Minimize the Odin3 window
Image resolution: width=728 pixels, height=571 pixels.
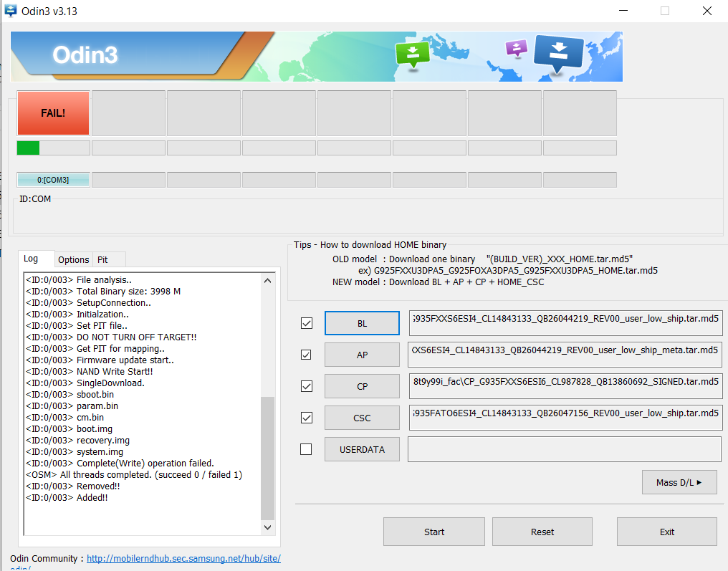point(623,11)
